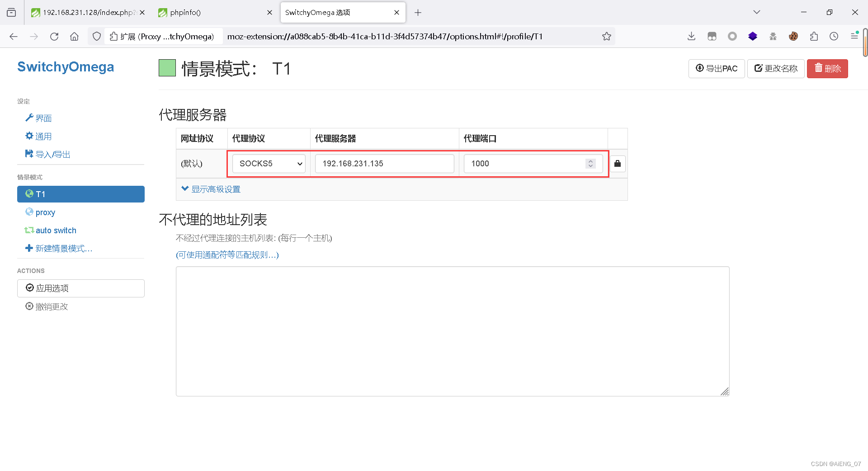Close the phpinfo() tab
Image resolution: width=868 pixels, height=471 pixels.
coord(270,13)
